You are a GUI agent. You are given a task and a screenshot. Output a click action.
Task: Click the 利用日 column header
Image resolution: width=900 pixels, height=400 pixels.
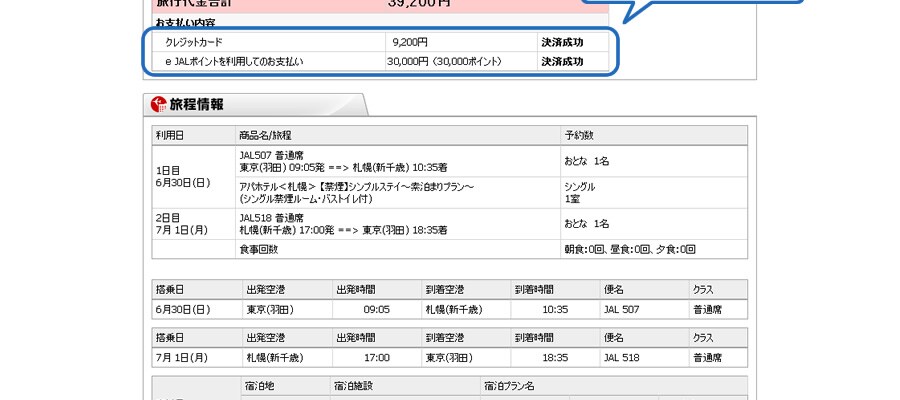(170, 135)
